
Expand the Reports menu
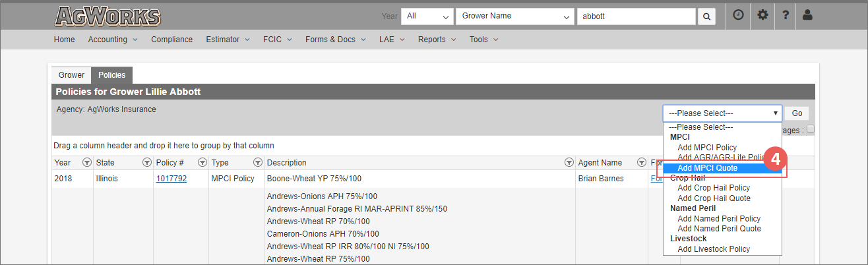coord(438,40)
